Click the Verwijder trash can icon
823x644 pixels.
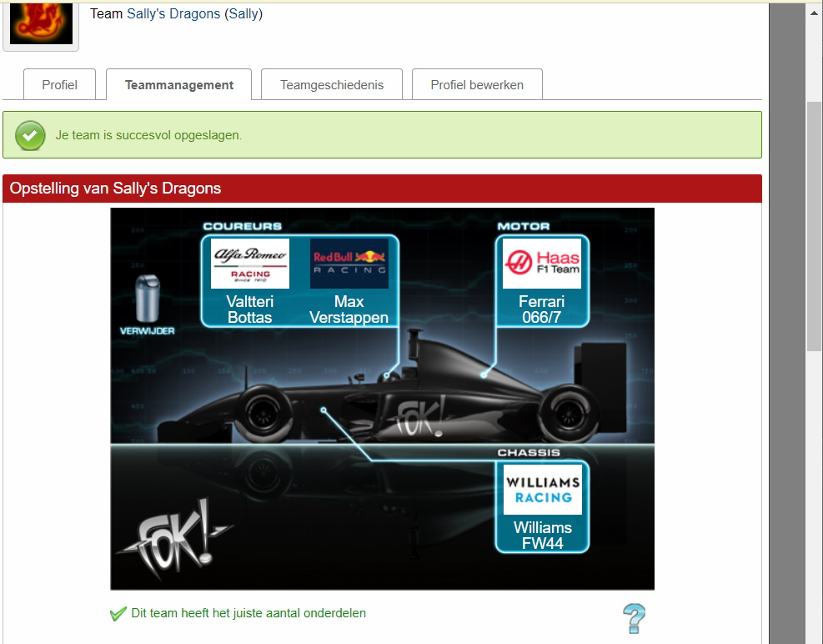click(x=148, y=299)
